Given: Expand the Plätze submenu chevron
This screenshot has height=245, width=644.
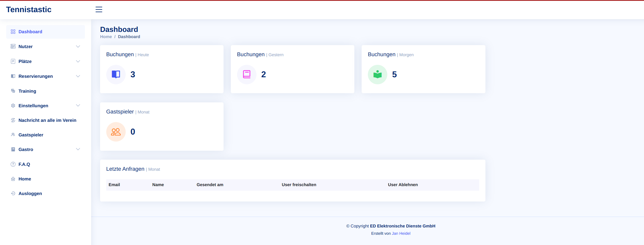Looking at the screenshot, I should point(78,61).
